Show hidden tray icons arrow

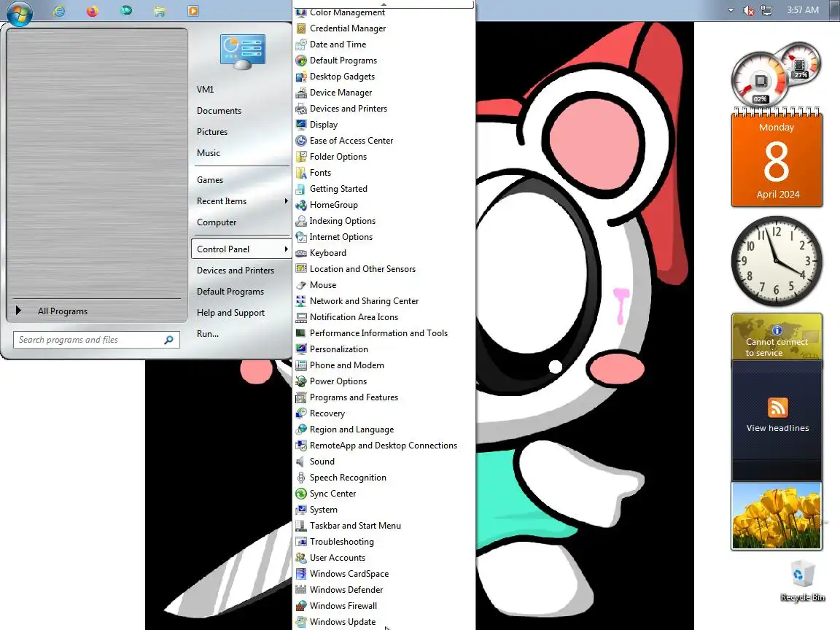[730, 10]
